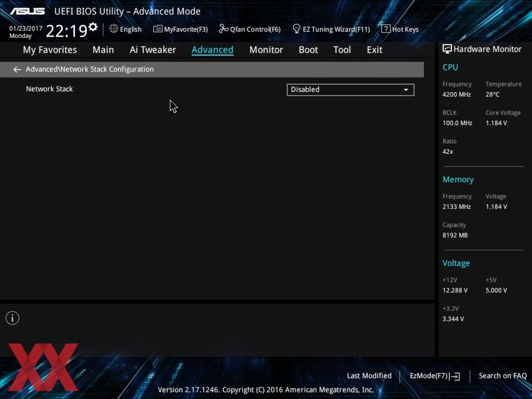This screenshot has width=532, height=399.
Task: Click the EZ Tuning Wizard bulb icon
Action: point(297,29)
